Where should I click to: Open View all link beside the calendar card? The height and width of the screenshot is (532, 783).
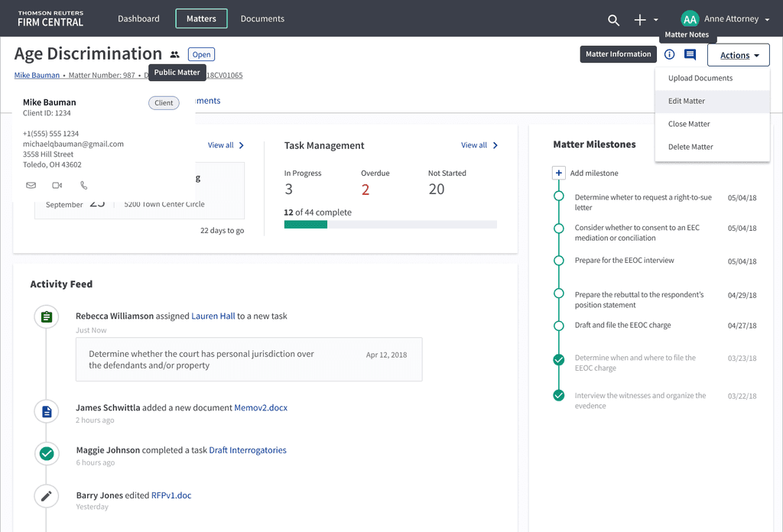point(221,145)
